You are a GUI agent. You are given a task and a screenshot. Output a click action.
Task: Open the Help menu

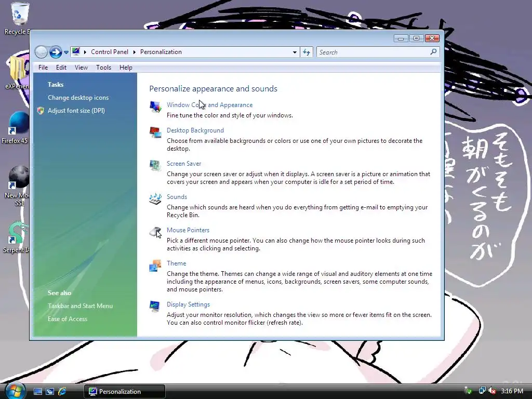[126, 68]
